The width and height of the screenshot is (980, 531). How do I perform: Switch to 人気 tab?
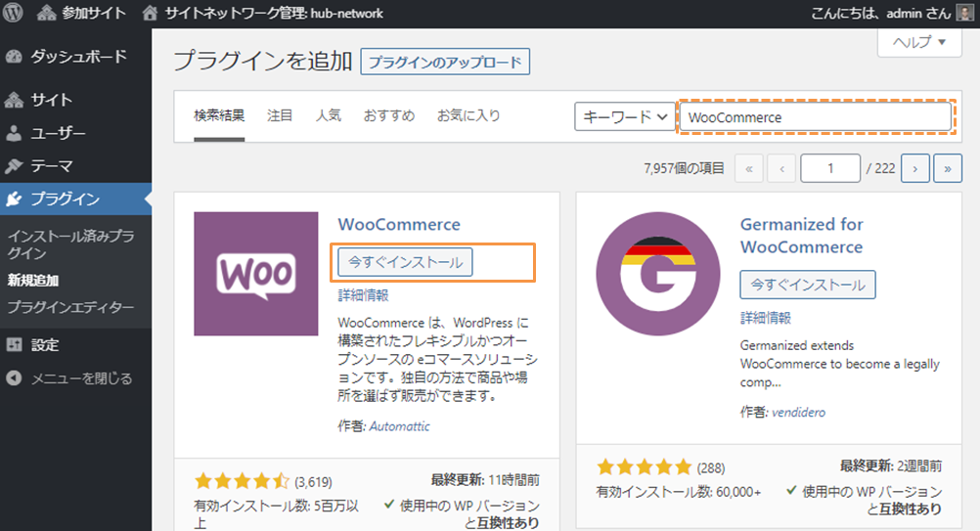328,115
